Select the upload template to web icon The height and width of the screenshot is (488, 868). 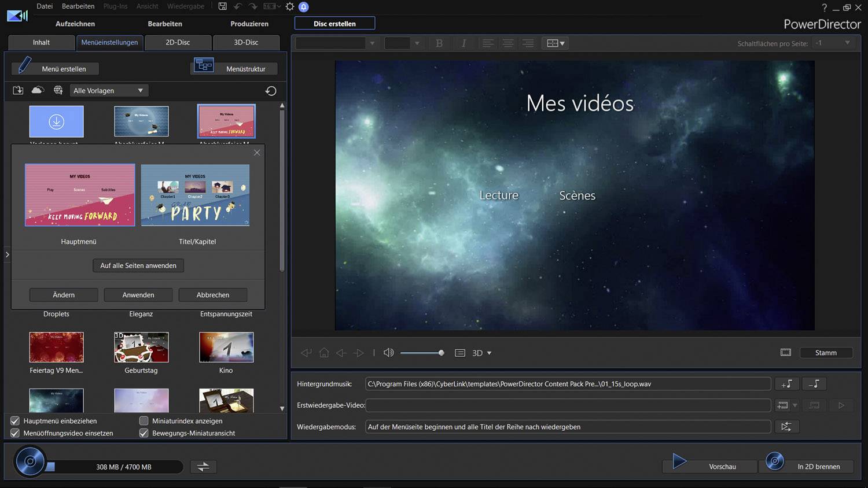tap(57, 90)
